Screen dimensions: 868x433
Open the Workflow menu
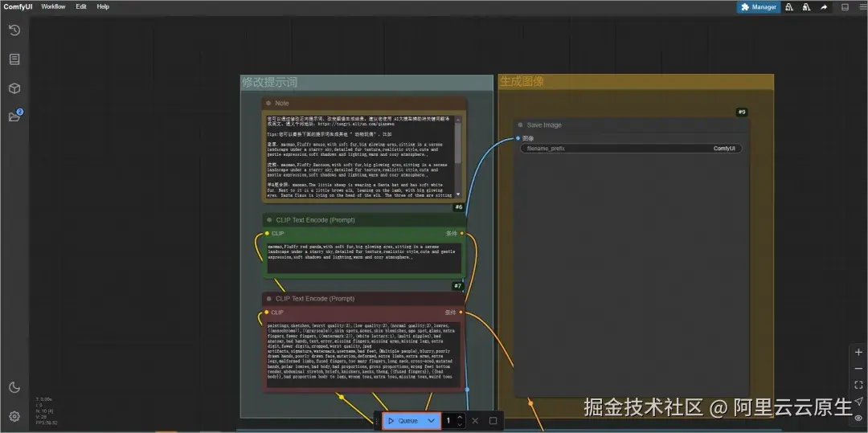pyautogui.click(x=53, y=6)
